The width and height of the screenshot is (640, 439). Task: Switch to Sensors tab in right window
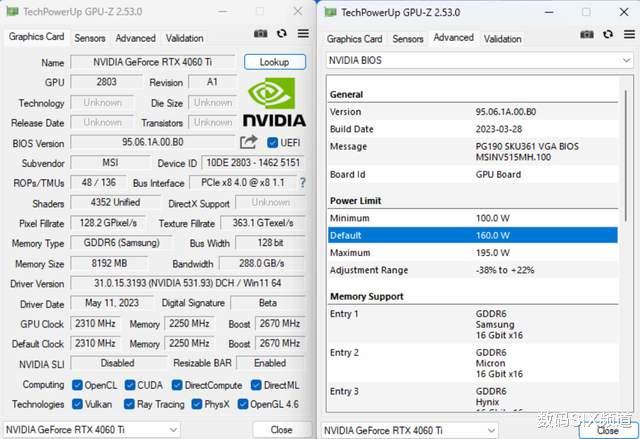[x=407, y=39]
